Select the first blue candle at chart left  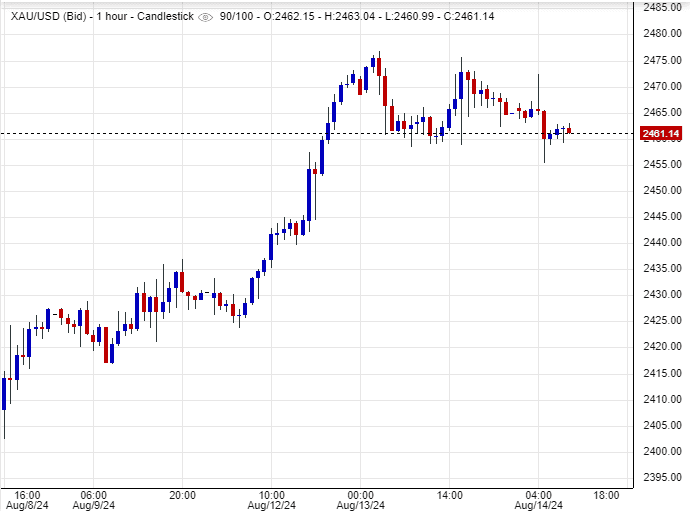pos(4,393)
